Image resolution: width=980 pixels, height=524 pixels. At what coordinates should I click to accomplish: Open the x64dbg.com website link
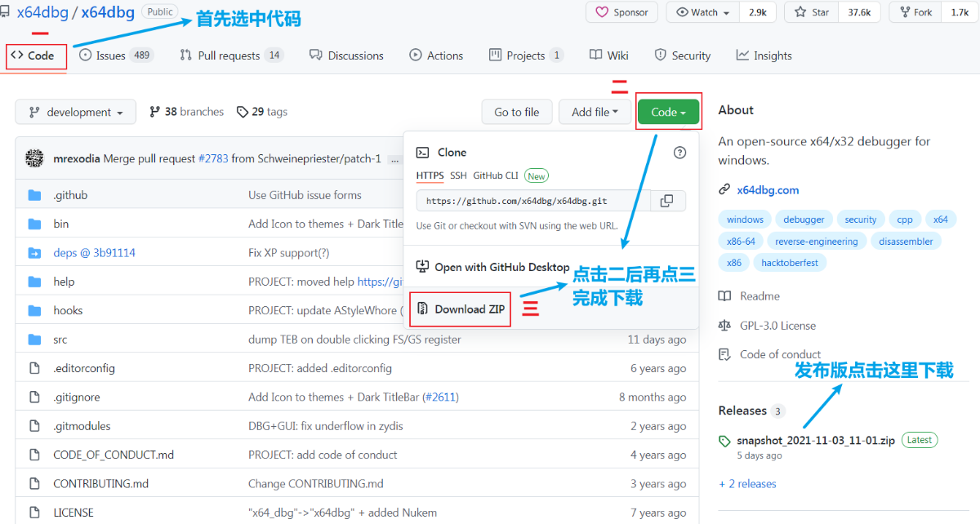pos(768,190)
